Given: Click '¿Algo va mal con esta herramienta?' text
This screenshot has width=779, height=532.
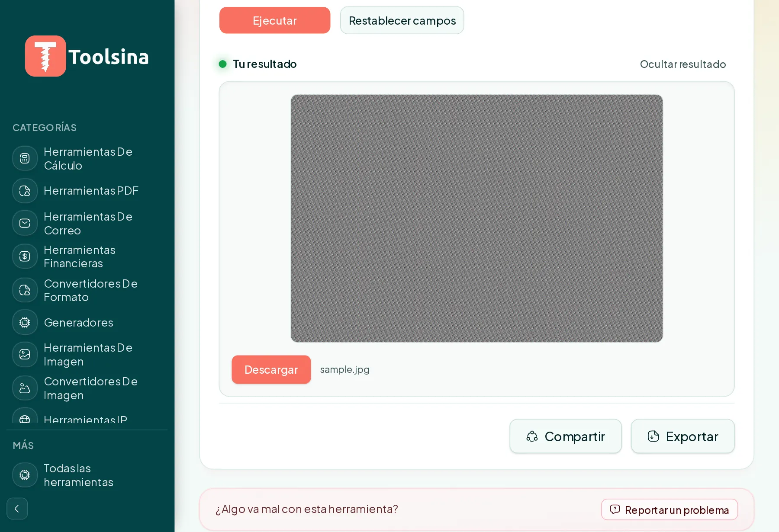Looking at the screenshot, I should pos(306,509).
